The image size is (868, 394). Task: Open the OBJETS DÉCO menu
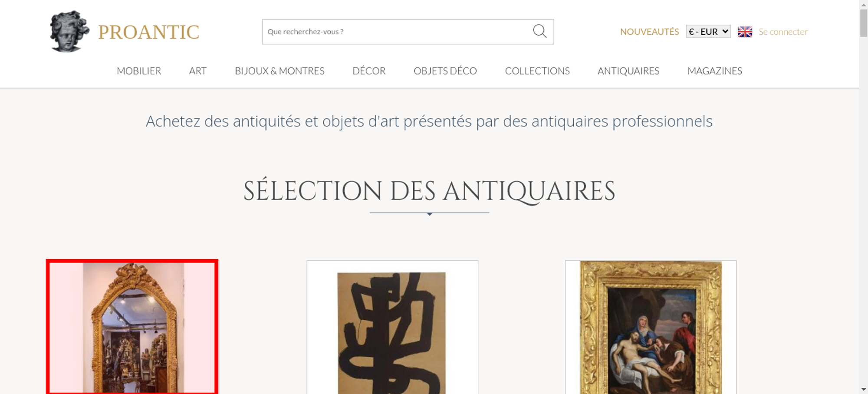coord(445,71)
